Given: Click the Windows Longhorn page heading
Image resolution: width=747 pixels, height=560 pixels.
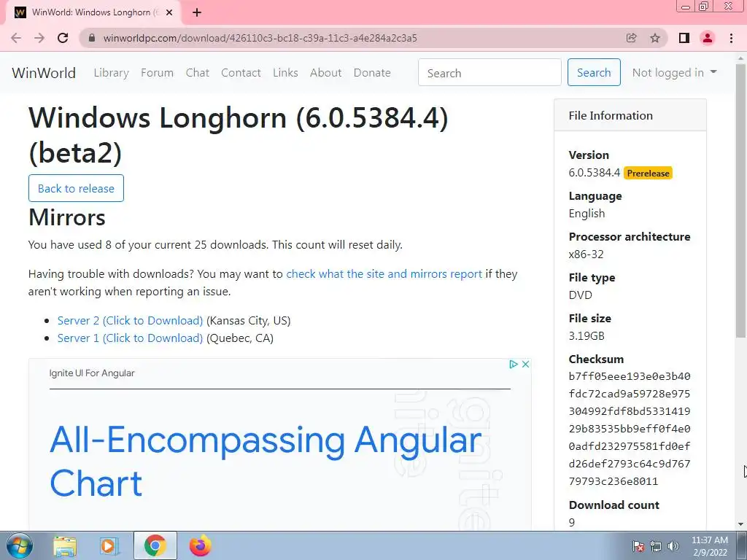Looking at the screenshot, I should [239, 135].
